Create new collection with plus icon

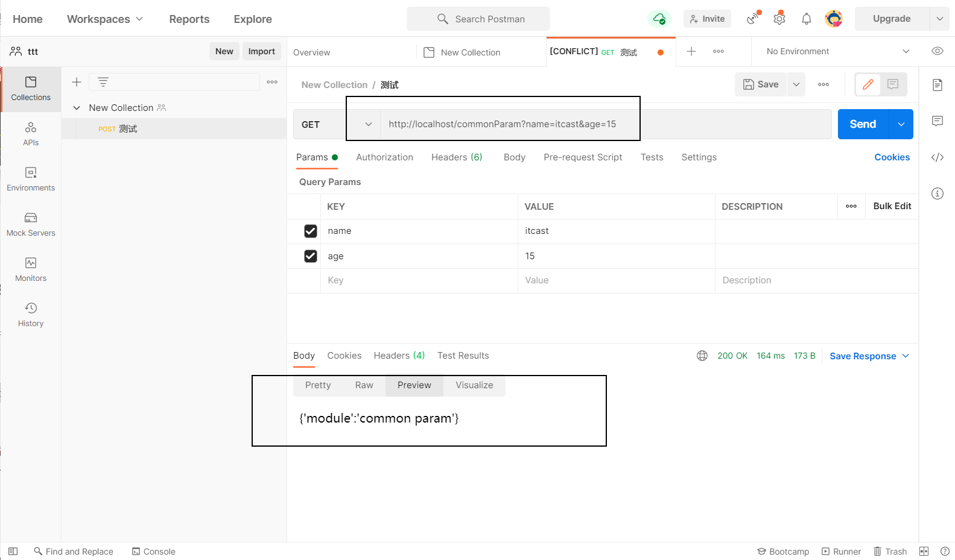77,82
